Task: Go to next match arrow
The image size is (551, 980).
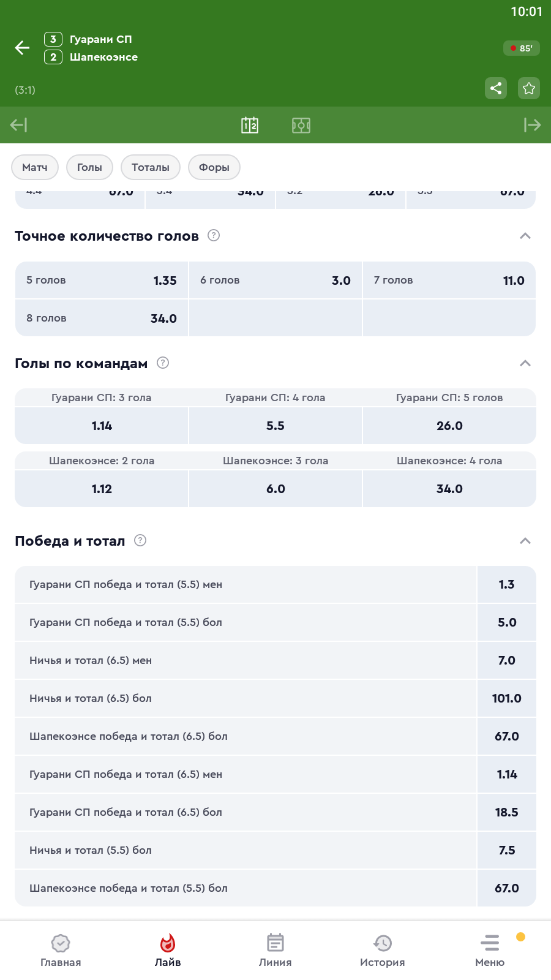Action: point(532,125)
